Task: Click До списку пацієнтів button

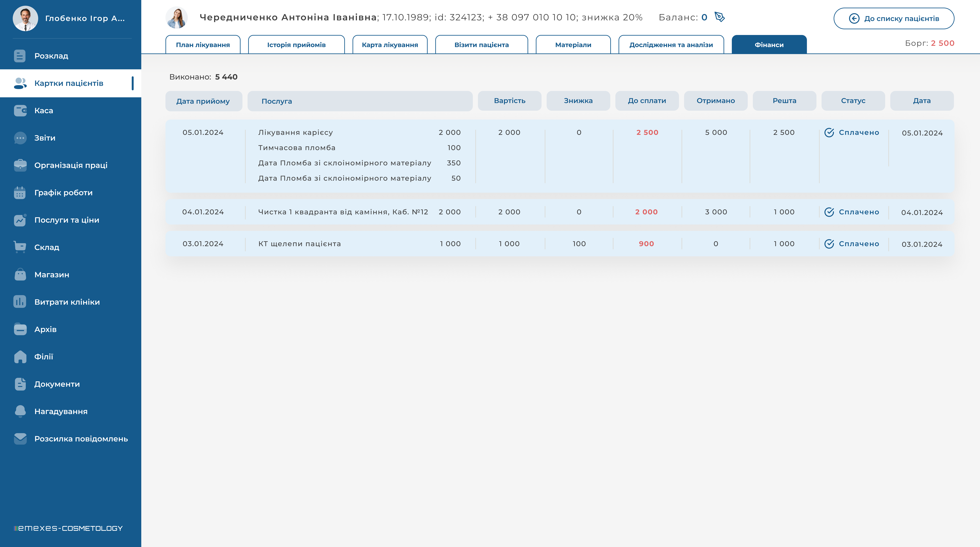Action: (894, 19)
